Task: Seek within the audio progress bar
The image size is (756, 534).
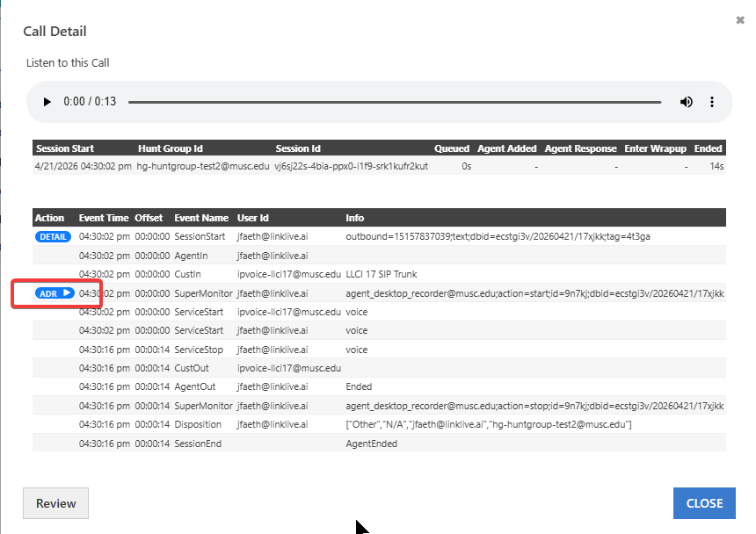Action: (x=394, y=102)
